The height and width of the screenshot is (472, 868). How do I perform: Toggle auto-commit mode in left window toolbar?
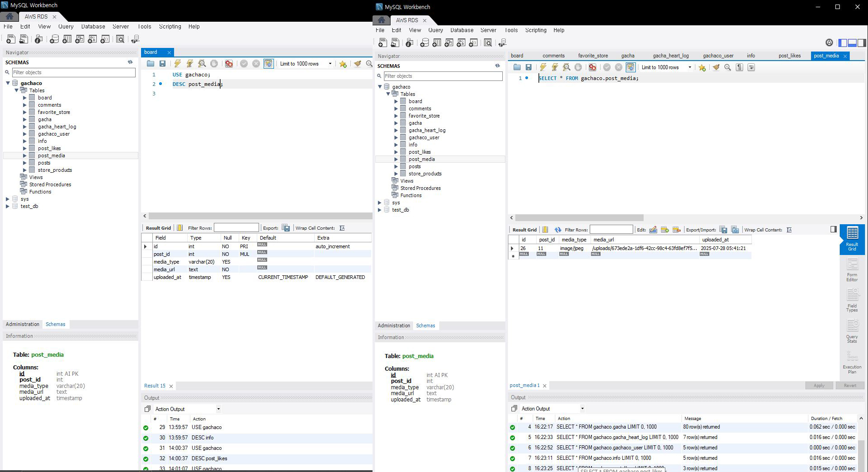tap(269, 64)
